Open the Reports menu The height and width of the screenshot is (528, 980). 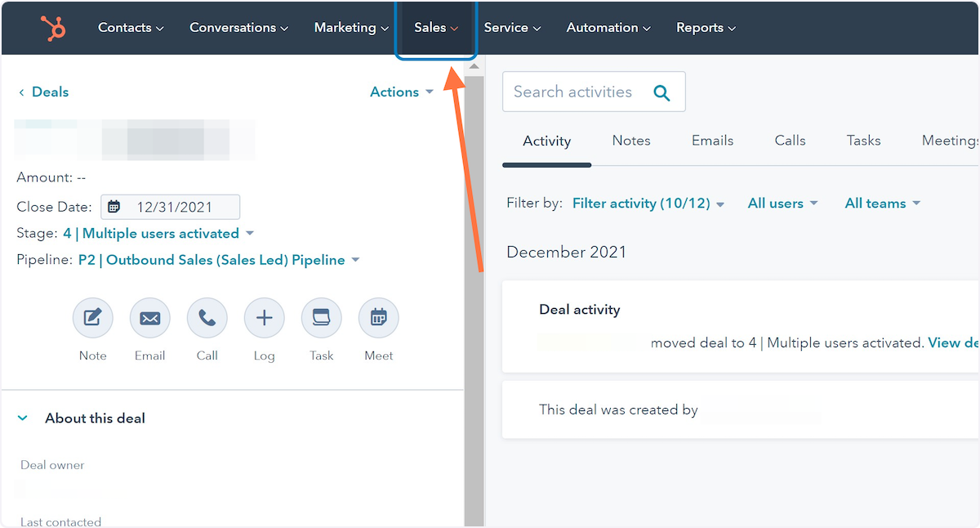pos(706,28)
